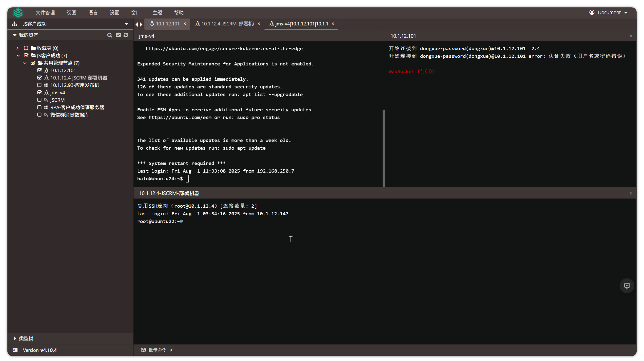Viewport: 644px width, 361px height.
Task: Open the 窗口 menu
Action: click(136, 13)
